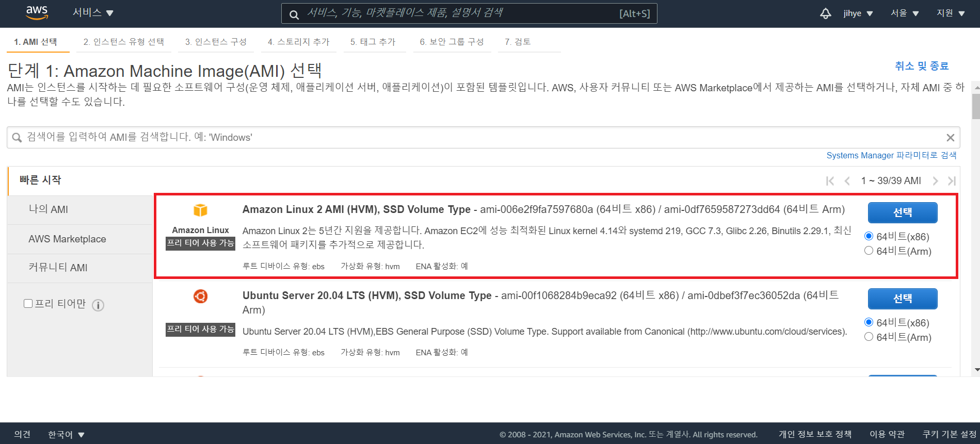Click the search magnifier icon in top bar
980x444 pixels.
click(294, 14)
